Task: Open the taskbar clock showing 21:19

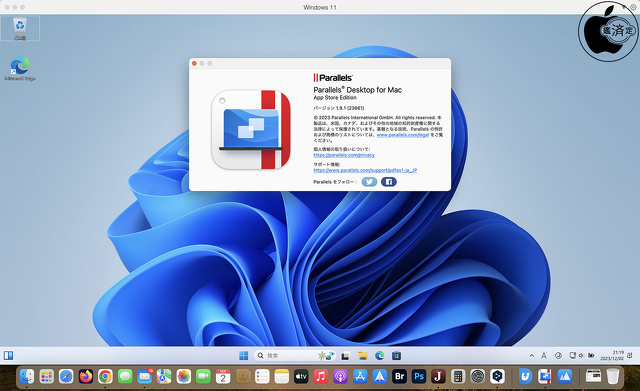Action: 612,355
